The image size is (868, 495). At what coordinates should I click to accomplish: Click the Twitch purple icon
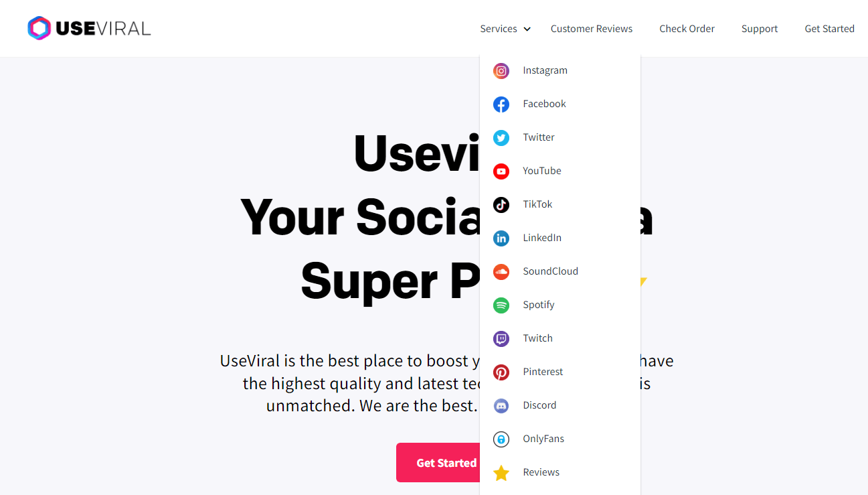(501, 338)
